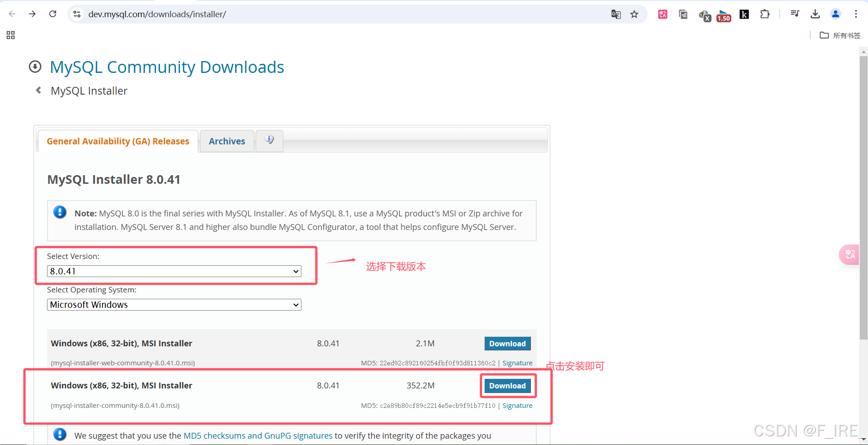Click the vertical page scrollbar thumb
The width and height of the screenshot is (868, 445).
click(863, 198)
